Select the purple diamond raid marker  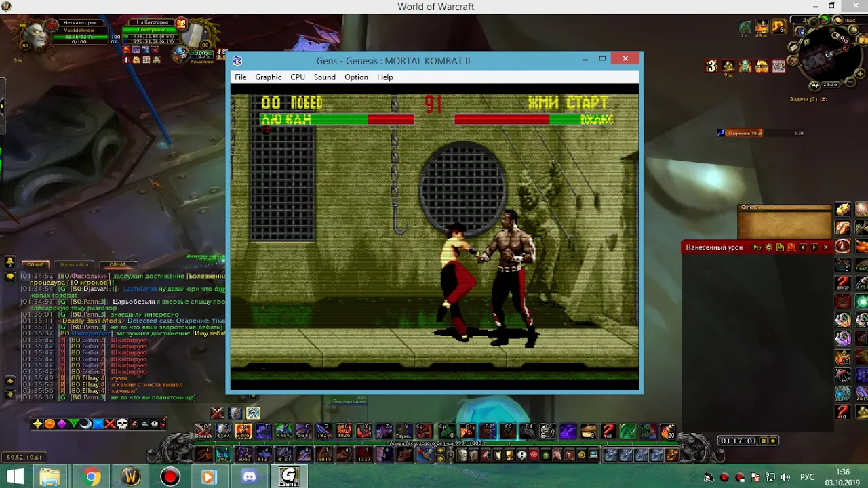coord(62,424)
